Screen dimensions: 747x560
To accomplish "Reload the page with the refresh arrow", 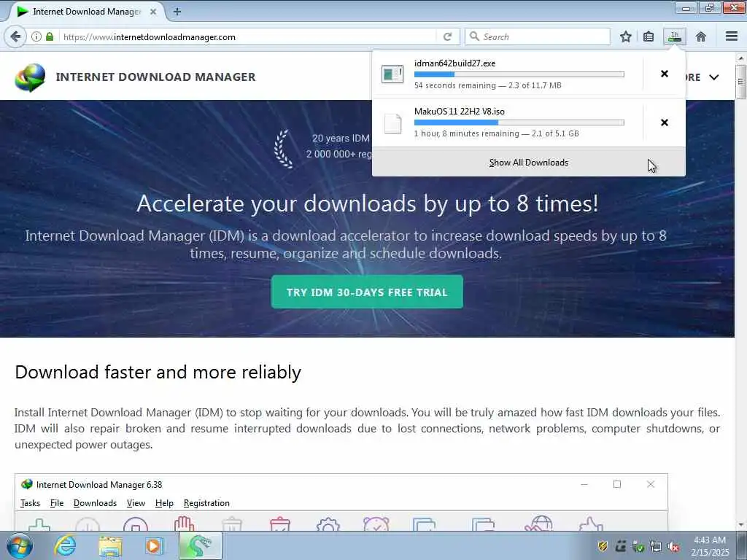I will 447,36.
